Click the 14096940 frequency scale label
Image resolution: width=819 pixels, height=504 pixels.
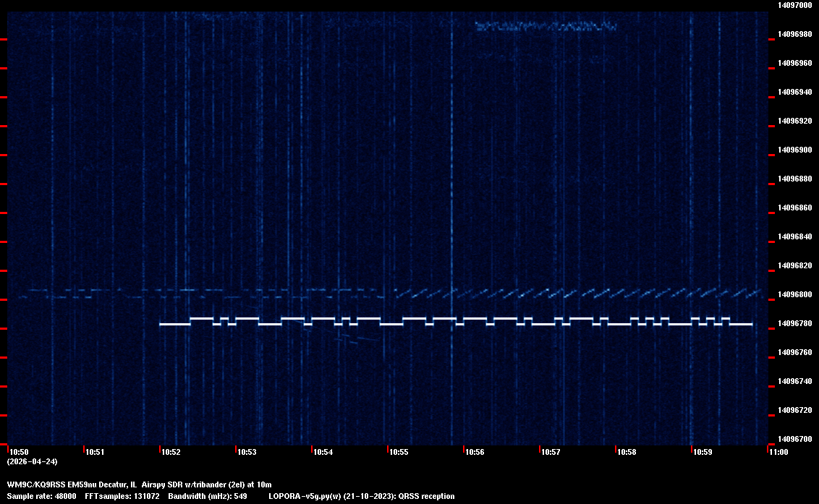tap(794, 92)
